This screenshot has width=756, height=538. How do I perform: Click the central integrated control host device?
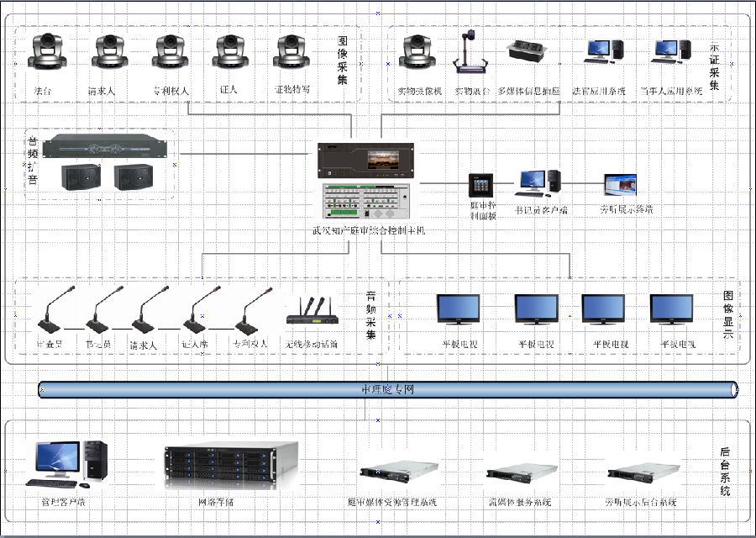[367, 182]
